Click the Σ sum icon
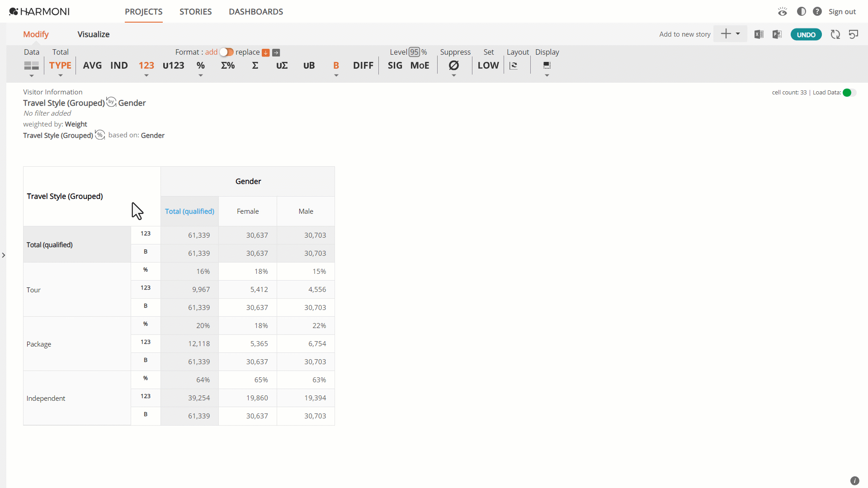 (x=255, y=66)
